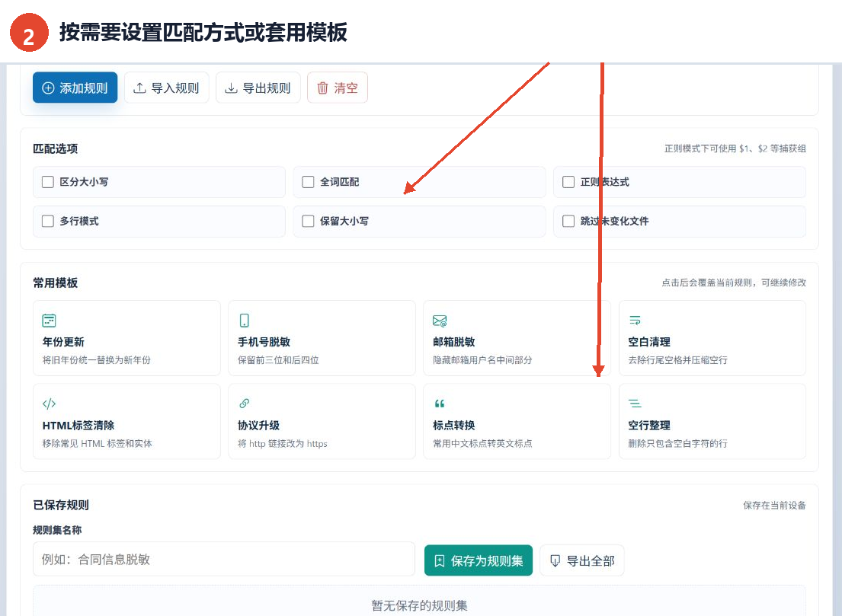Export rules with 导出规则
Image resolution: width=842 pixels, height=616 pixels.
tap(258, 88)
